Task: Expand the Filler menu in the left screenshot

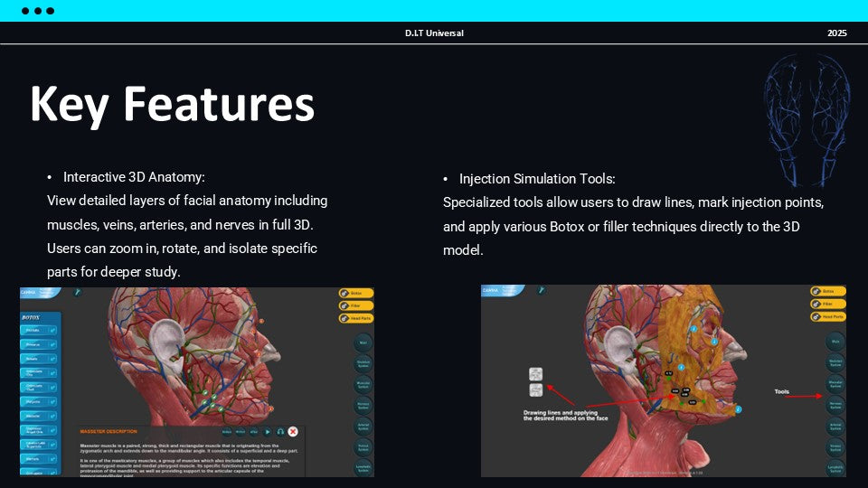Action: coord(356,305)
